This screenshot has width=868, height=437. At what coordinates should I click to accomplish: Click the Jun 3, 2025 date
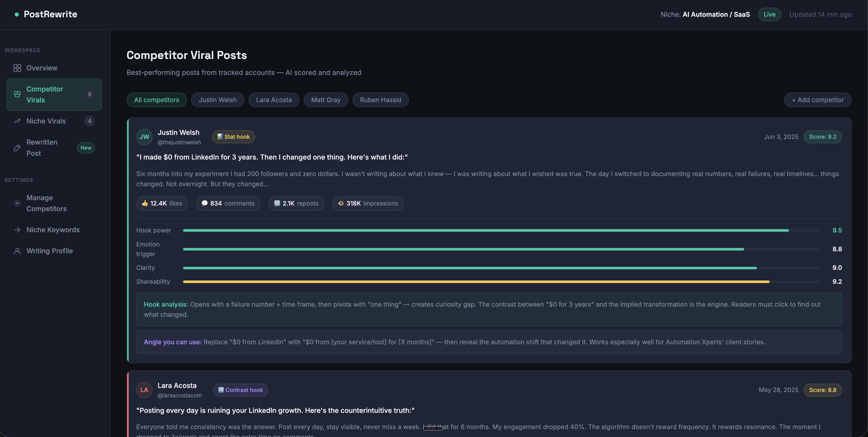pyautogui.click(x=781, y=137)
